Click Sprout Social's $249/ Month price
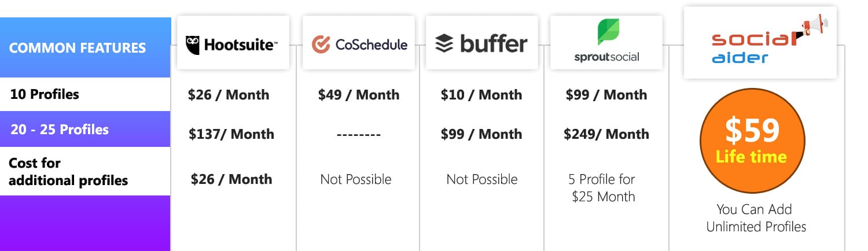 pyautogui.click(x=606, y=134)
